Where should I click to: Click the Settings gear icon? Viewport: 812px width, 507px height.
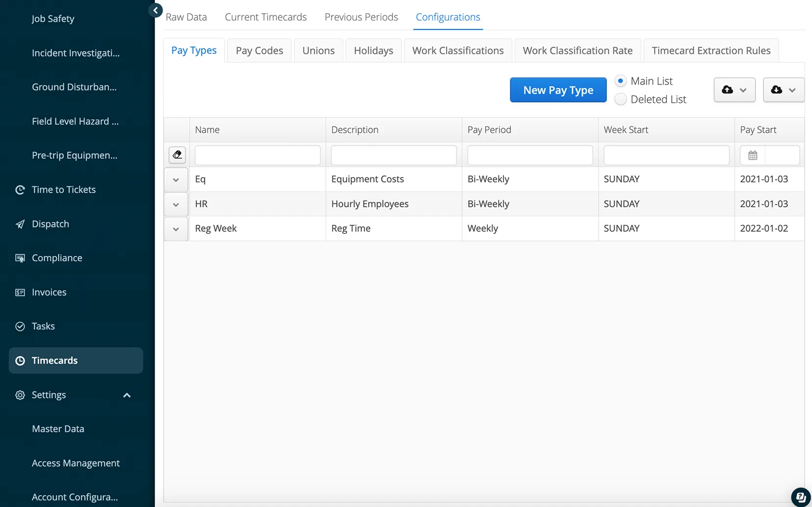(x=20, y=395)
